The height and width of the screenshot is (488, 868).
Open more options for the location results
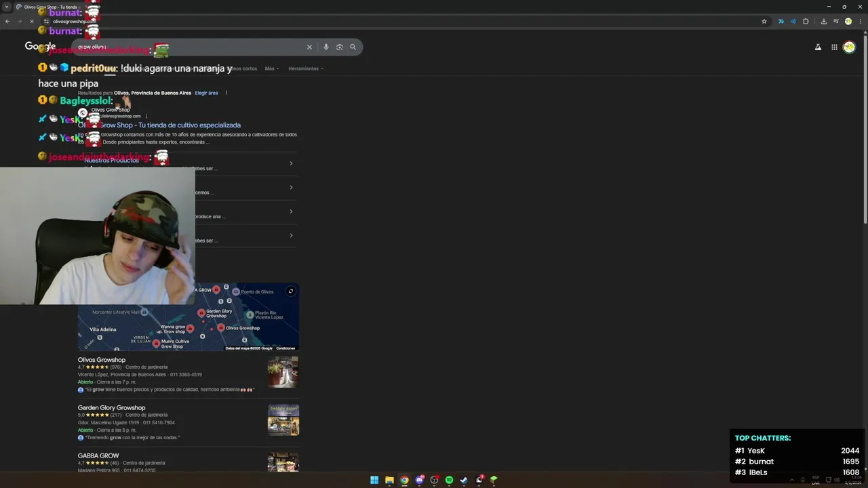226,93
